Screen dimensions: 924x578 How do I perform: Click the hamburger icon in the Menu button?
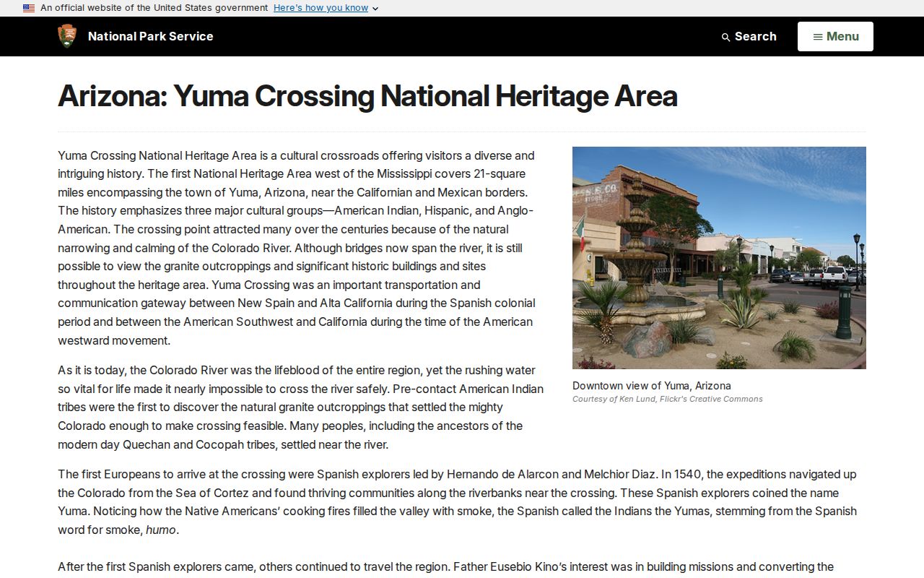818,37
